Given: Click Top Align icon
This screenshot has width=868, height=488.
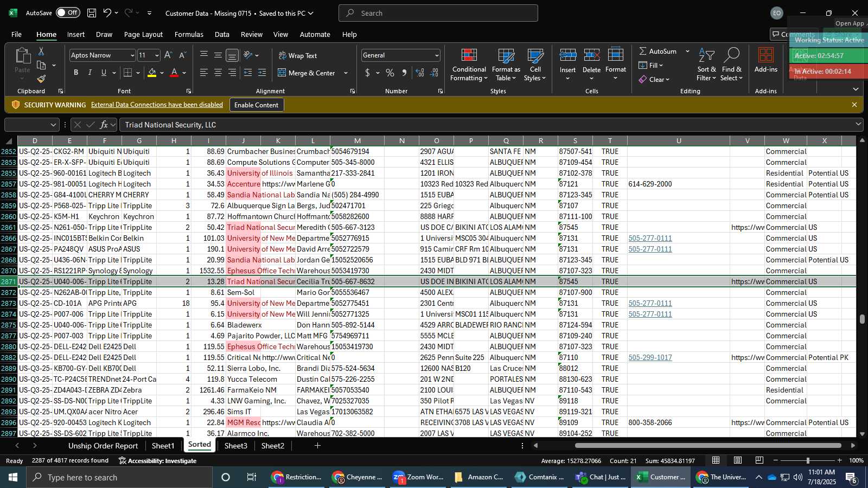Looking at the screenshot, I should click(x=204, y=55).
